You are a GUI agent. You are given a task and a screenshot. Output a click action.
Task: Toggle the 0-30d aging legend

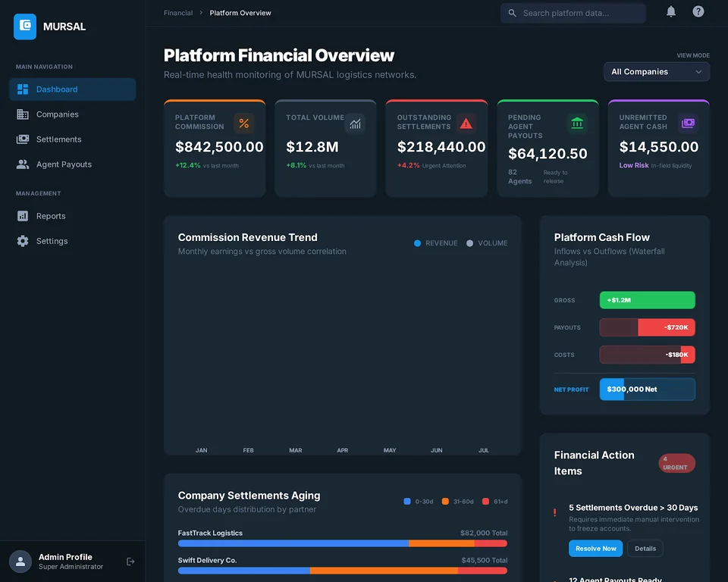(419, 501)
